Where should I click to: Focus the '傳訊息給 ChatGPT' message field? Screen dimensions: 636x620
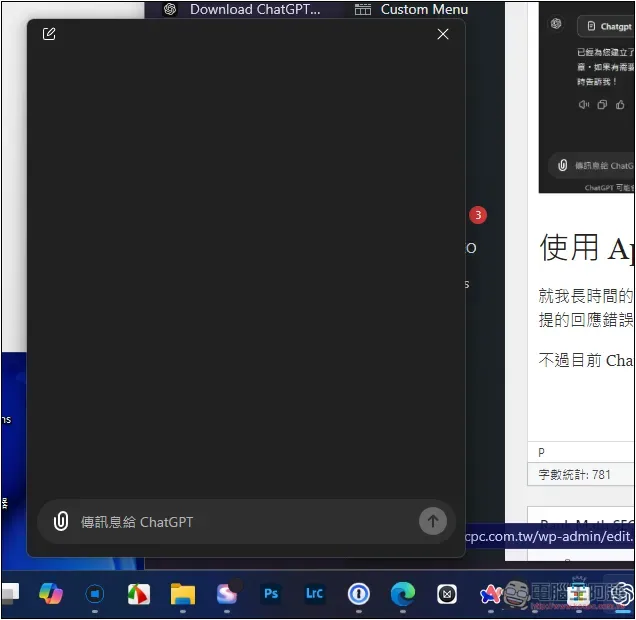tap(246, 522)
